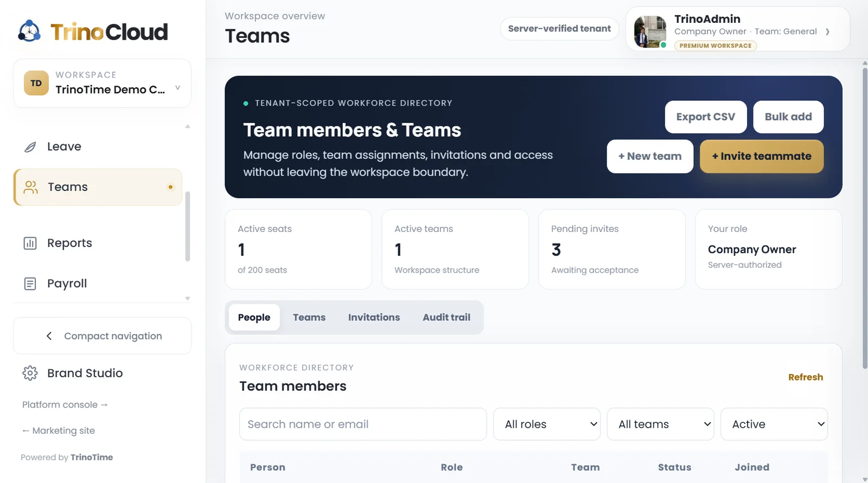Open Leave in the sidebar menu

click(98, 147)
